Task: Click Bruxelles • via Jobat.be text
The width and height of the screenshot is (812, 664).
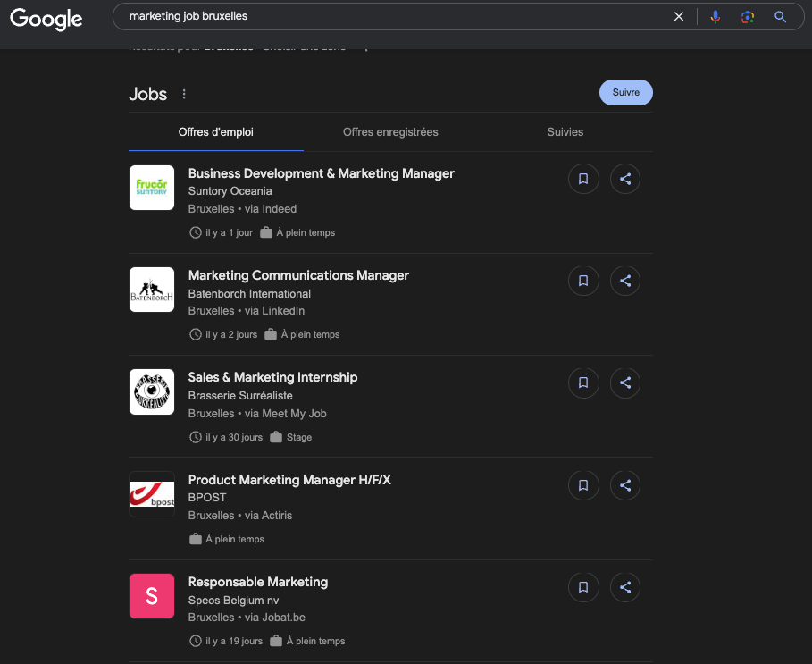Action: pos(247,618)
